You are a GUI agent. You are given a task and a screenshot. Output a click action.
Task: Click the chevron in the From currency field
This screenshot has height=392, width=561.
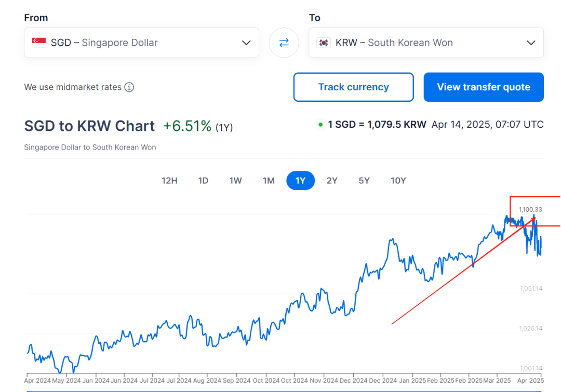[246, 43]
